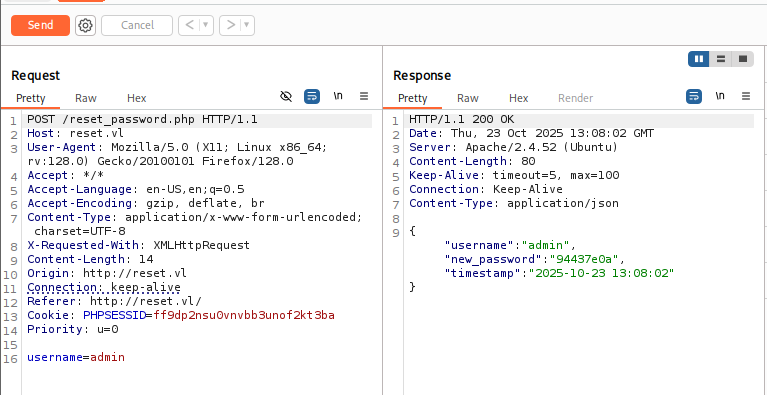Toggle word wrap icon in Request pane
Viewport: 767px width, 395px height.
[312, 96]
